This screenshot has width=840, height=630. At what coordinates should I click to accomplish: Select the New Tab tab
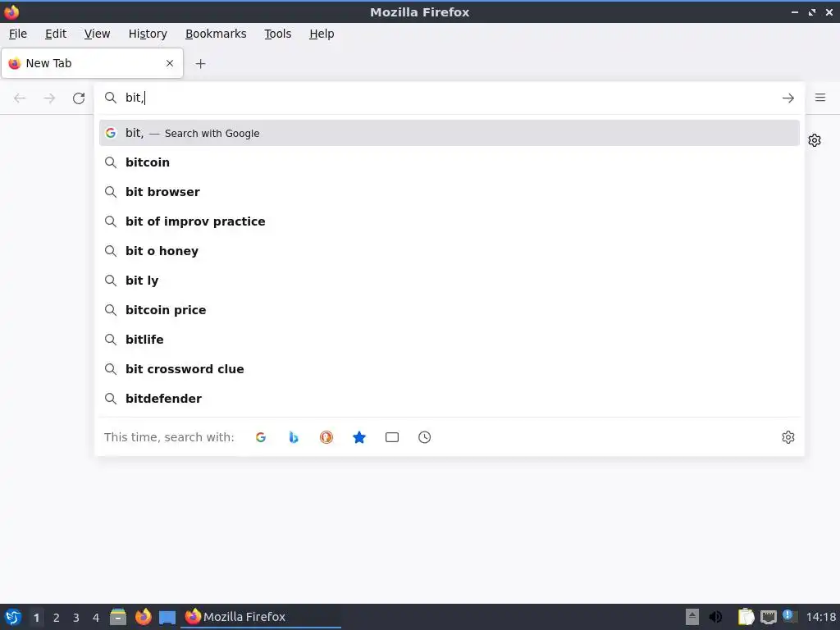click(x=92, y=63)
